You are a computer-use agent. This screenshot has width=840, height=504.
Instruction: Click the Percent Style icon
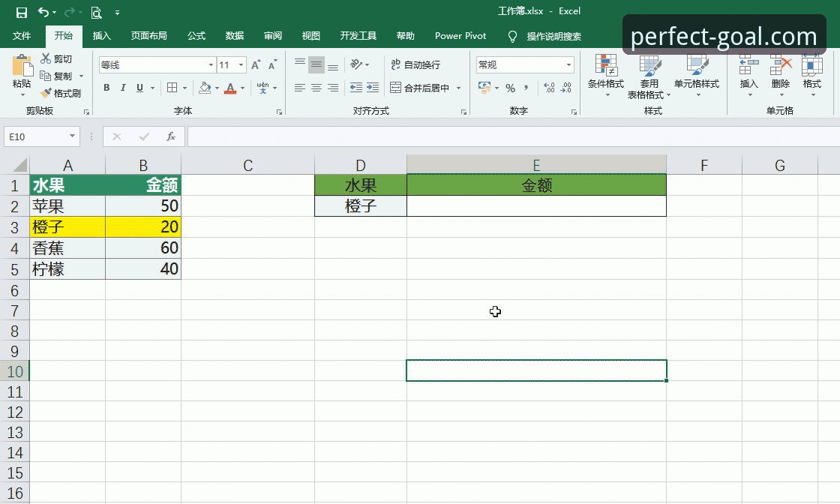pyautogui.click(x=511, y=88)
